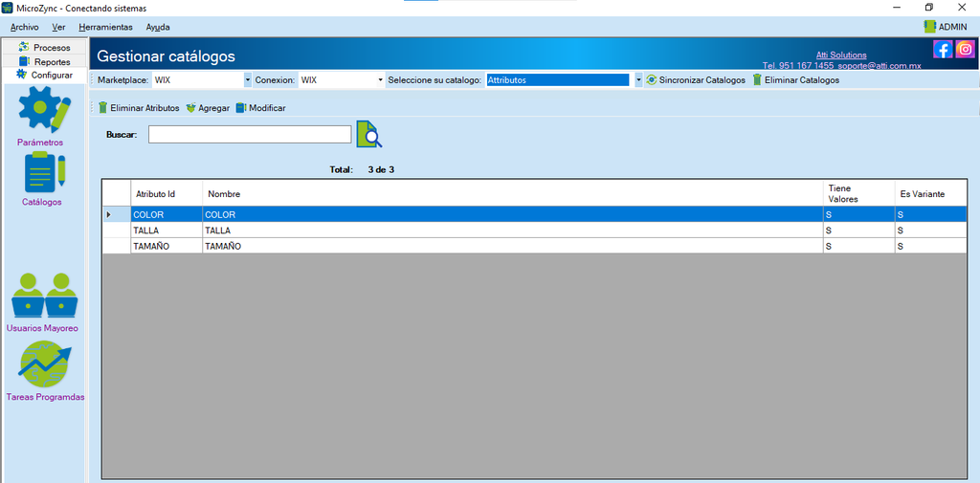Sort by Atributo Id column header
Viewport: 980px width, 483px height.
(x=167, y=194)
